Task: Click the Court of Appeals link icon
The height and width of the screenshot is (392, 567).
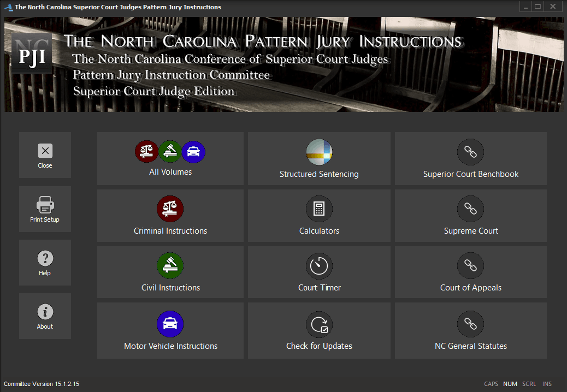Action: [470, 265]
